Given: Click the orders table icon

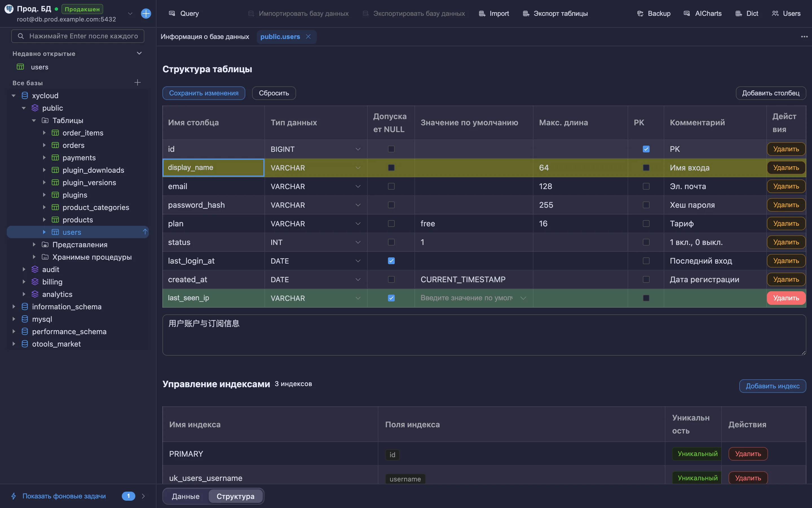Looking at the screenshot, I should [55, 145].
